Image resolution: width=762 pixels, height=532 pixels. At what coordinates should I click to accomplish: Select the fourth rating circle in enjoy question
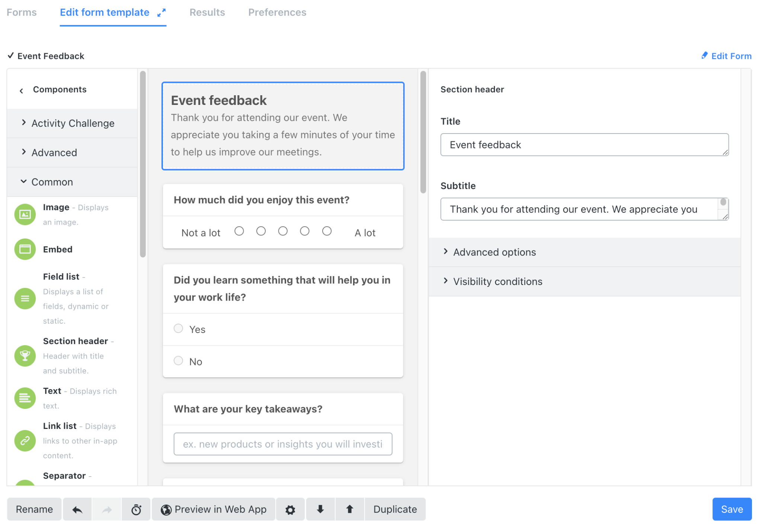(305, 231)
